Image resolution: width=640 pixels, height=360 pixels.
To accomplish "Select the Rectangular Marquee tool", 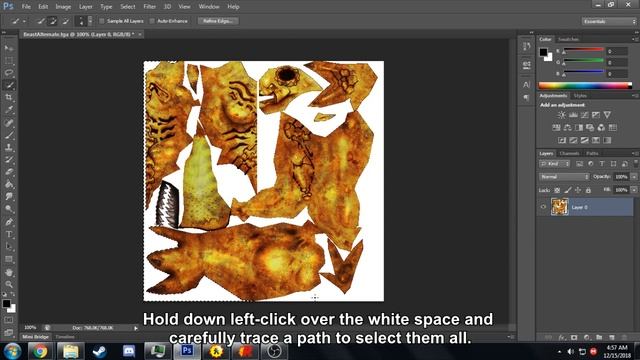I will 9,61.
